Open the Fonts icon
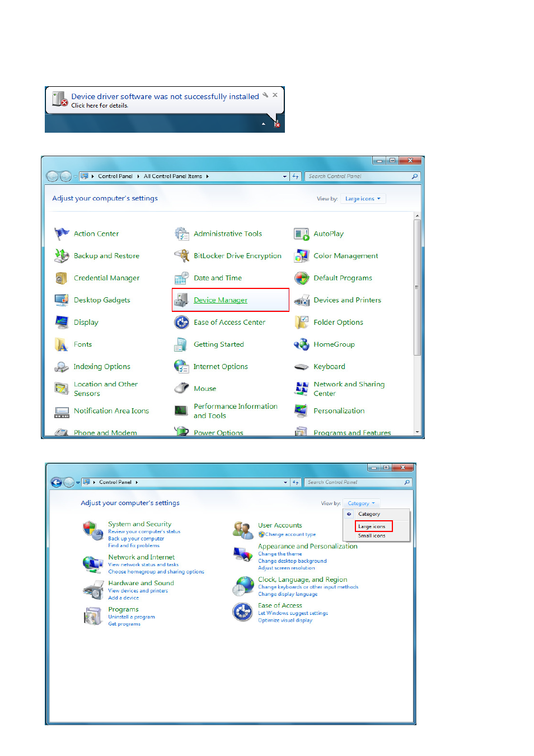This screenshot has width=534, height=756. click(62, 344)
